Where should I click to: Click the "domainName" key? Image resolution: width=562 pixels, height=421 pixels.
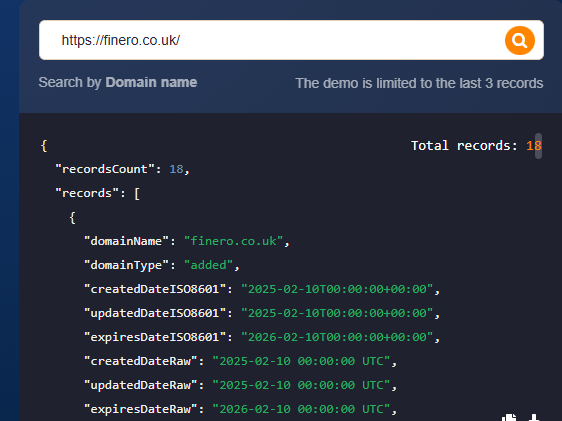[x=126, y=241]
